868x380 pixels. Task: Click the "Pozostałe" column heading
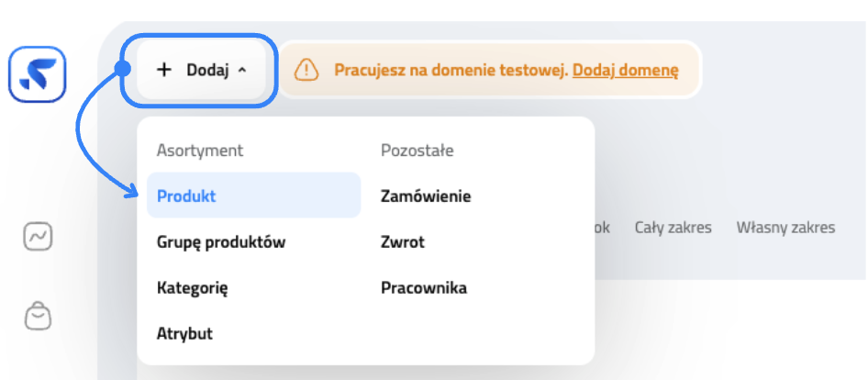click(x=417, y=151)
